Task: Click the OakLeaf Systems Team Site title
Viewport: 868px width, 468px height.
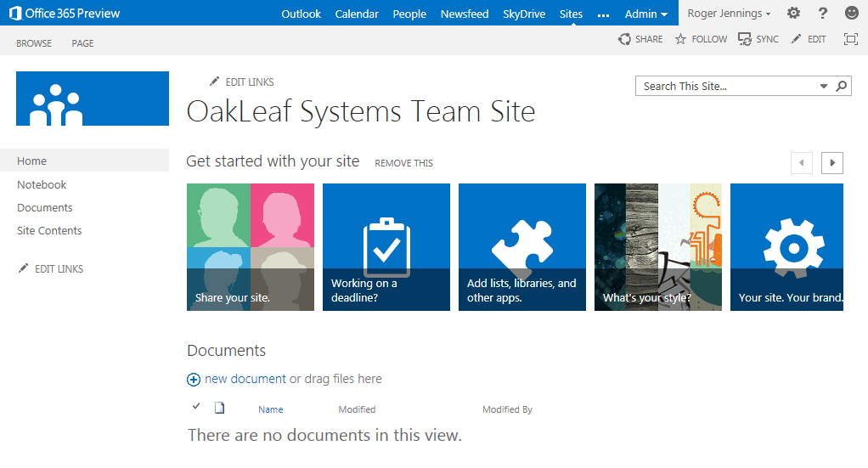Action: click(x=361, y=111)
